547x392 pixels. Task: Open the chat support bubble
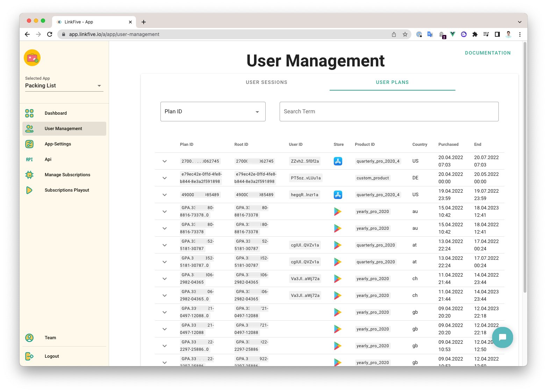(x=503, y=337)
